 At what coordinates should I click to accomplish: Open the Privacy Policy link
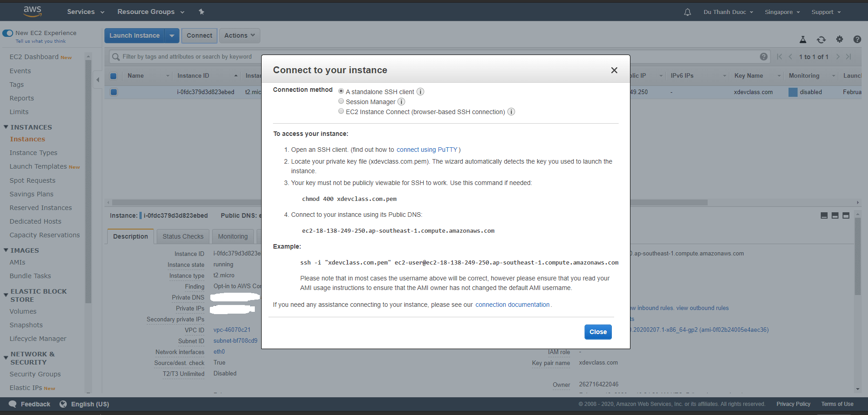coord(793,404)
